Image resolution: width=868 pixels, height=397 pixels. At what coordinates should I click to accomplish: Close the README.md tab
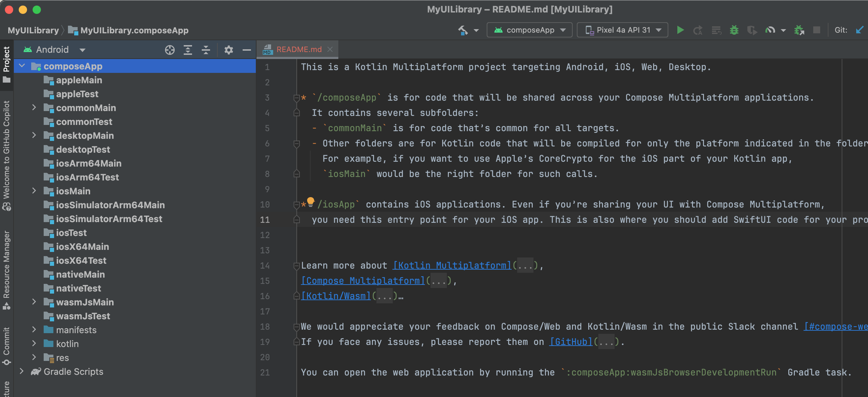[330, 50]
